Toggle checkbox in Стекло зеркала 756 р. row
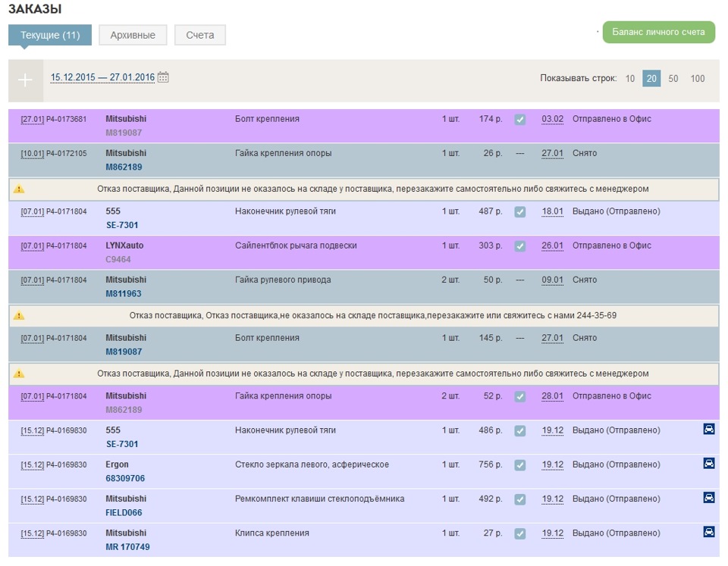Viewport: 728px width, 566px height. point(520,465)
